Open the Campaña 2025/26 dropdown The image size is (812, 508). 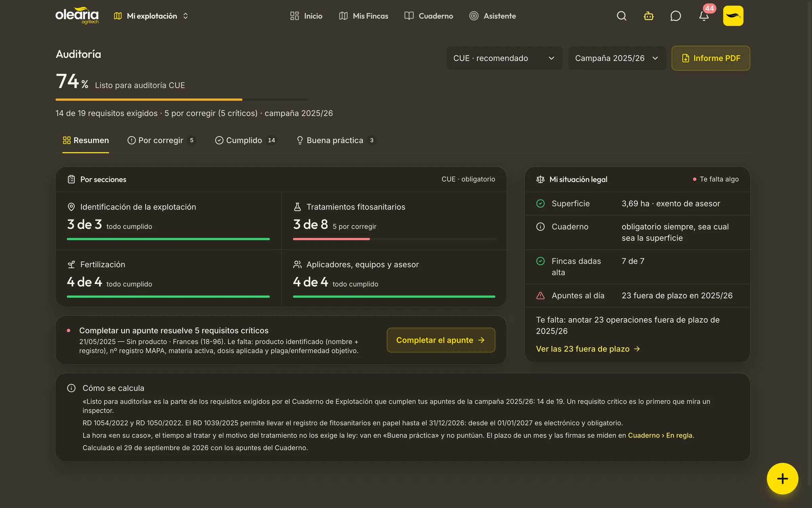[617, 58]
